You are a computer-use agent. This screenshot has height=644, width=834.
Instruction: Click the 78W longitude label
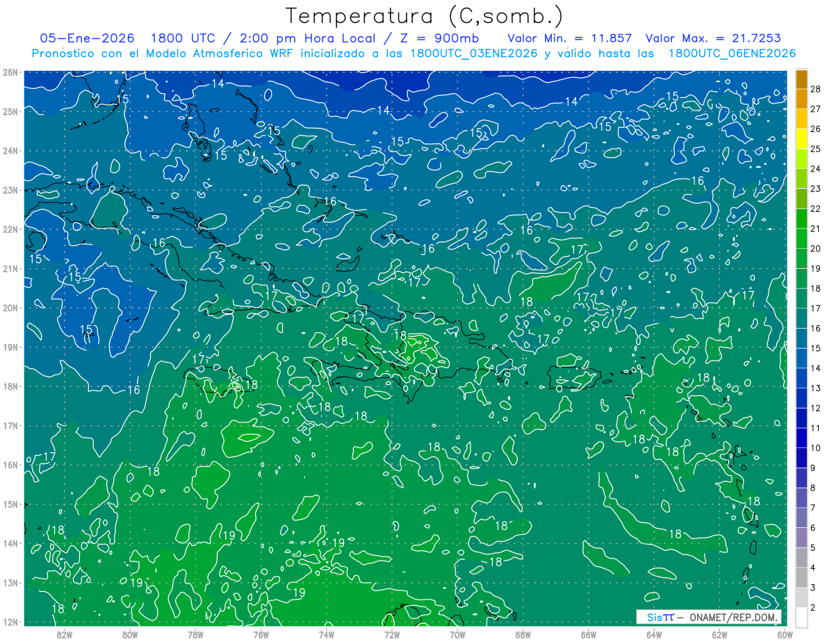pyautogui.click(x=195, y=634)
